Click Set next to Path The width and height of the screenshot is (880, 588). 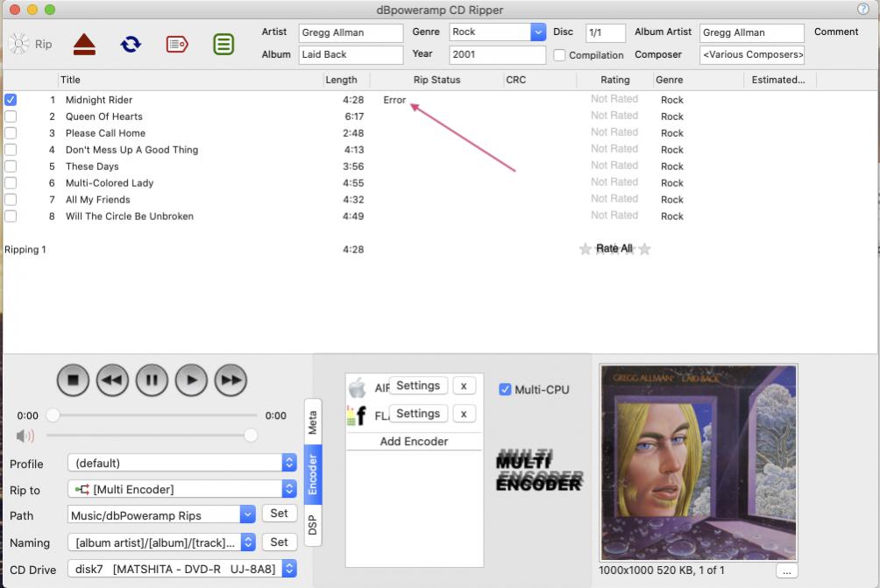279,514
